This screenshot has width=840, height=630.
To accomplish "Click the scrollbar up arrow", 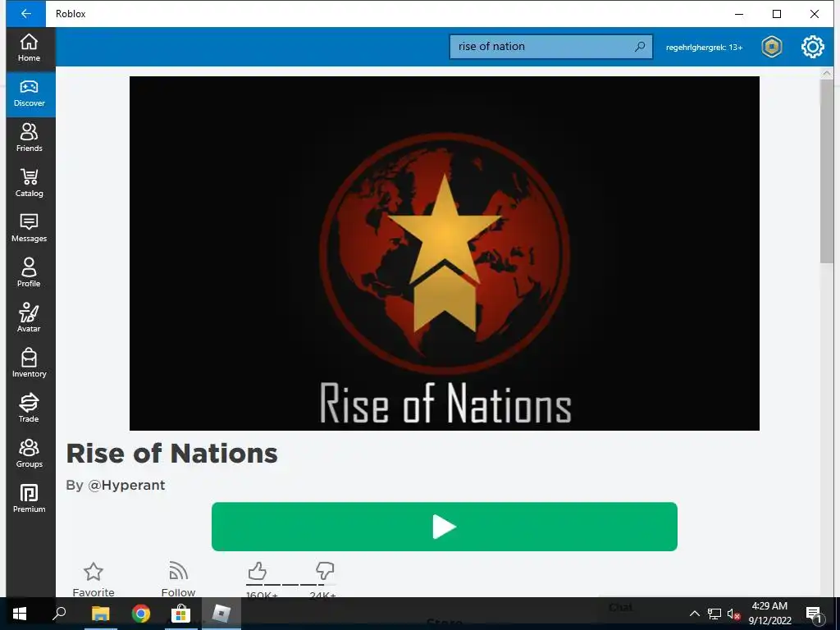I will point(826,73).
